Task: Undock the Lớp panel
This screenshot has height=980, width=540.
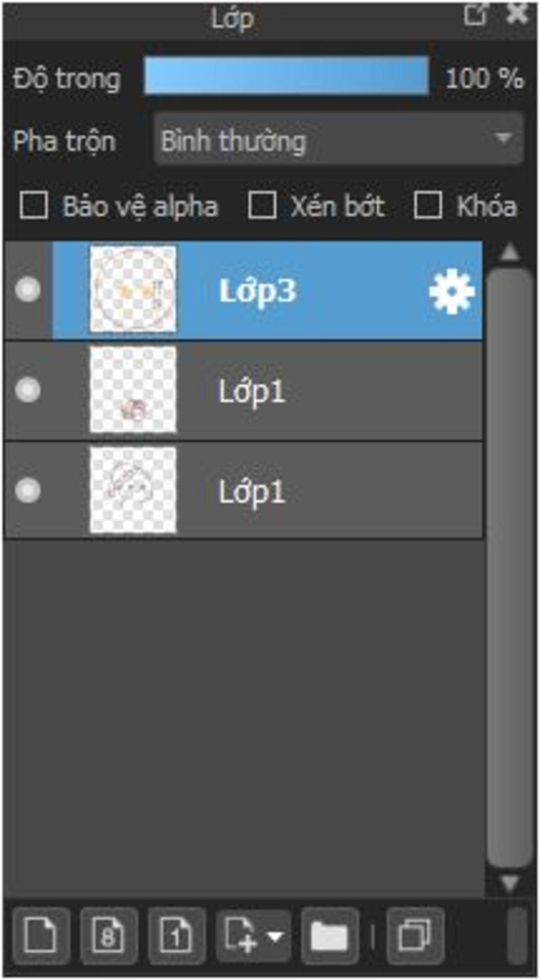Action: (x=476, y=15)
